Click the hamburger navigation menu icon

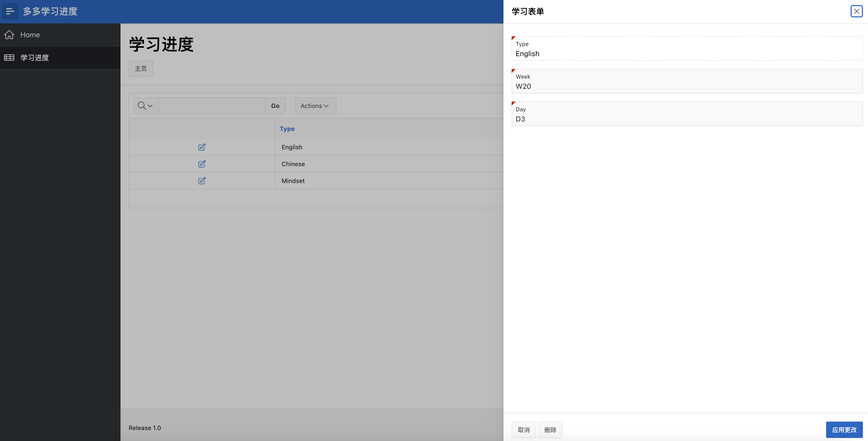[x=10, y=11]
